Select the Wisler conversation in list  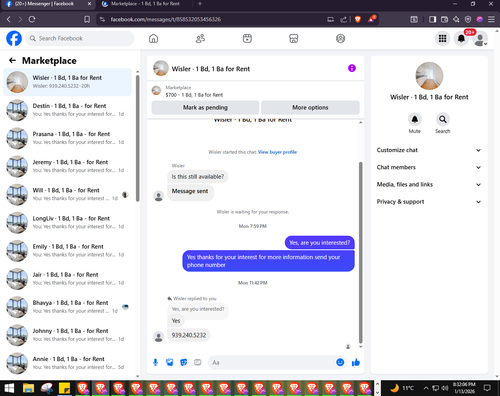[x=68, y=82]
